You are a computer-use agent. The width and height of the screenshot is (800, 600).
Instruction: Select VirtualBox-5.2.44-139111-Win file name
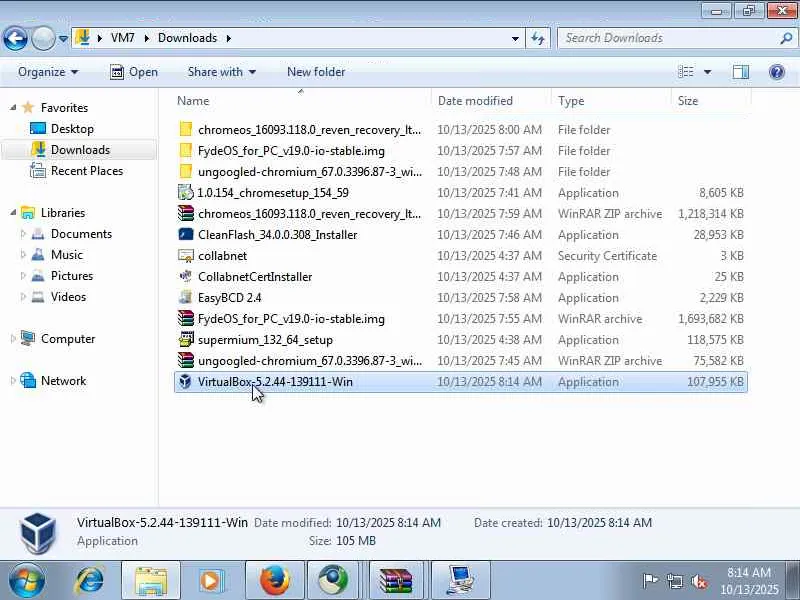(x=275, y=382)
